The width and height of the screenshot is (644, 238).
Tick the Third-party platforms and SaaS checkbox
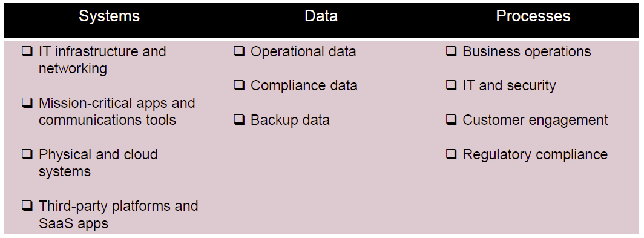pos(27,206)
